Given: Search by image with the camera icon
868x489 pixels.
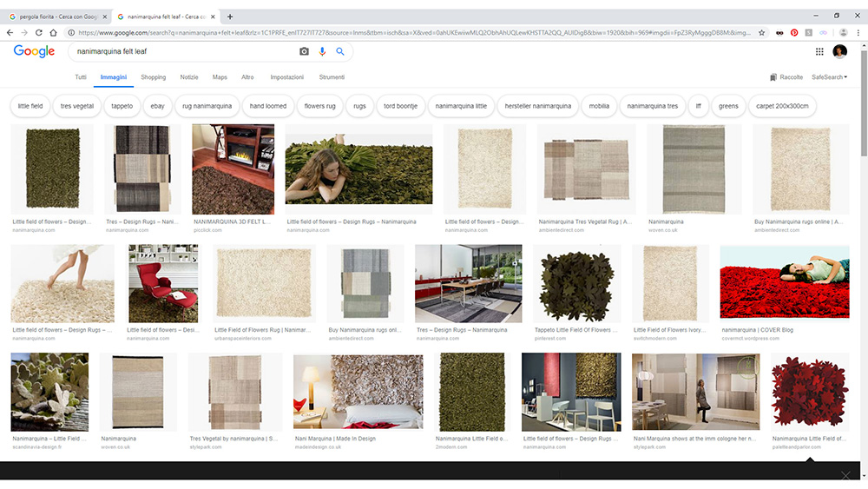Looking at the screenshot, I should click(x=304, y=51).
